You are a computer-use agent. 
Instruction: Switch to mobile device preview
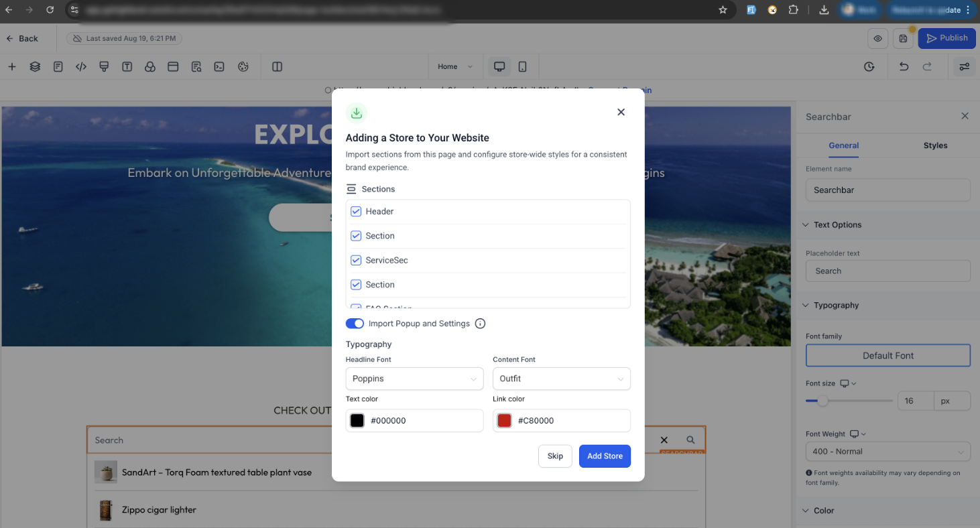523,67
